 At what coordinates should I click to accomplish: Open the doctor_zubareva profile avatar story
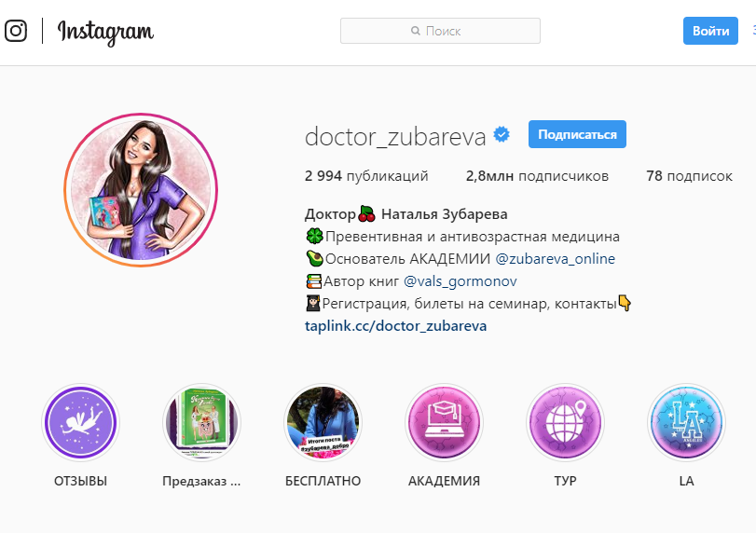(x=141, y=190)
